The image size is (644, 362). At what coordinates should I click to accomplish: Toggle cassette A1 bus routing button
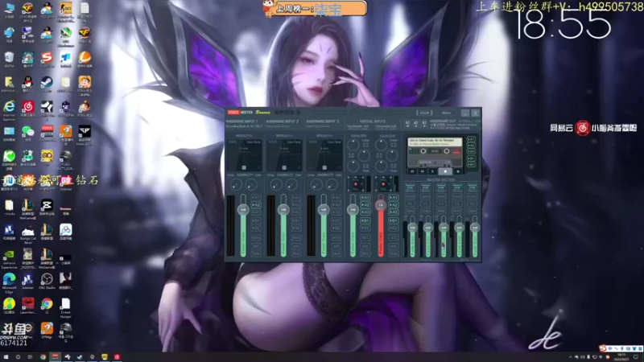(x=471, y=139)
